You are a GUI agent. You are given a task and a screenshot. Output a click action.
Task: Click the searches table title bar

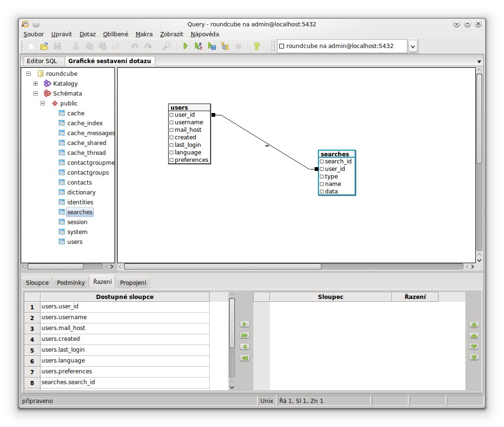coord(336,154)
